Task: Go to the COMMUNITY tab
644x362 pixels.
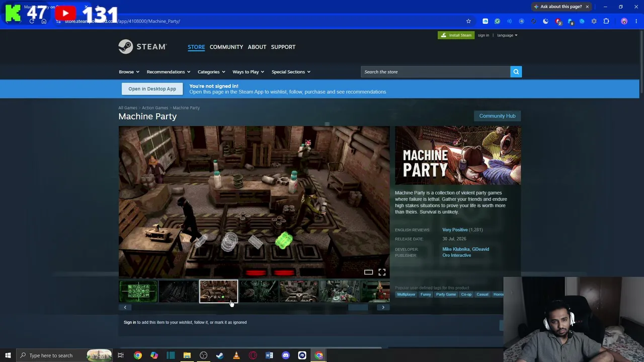Action: pos(226,47)
